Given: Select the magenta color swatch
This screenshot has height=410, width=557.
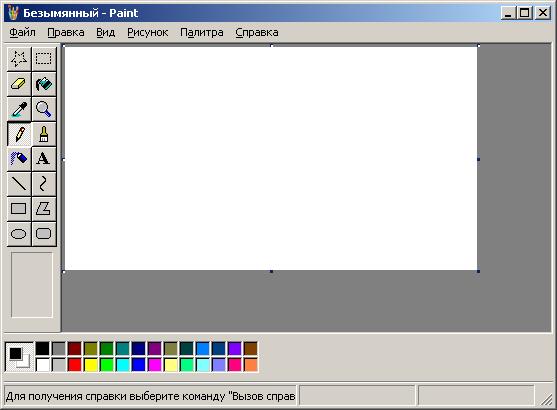Looking at the screenshot, I should point(155,365).
